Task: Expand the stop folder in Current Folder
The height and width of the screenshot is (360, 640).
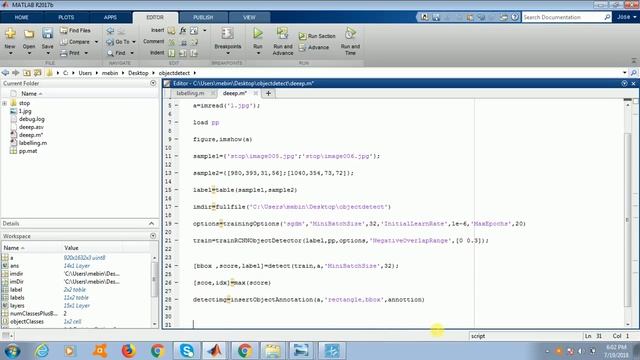Action: [x=4, y=103]
